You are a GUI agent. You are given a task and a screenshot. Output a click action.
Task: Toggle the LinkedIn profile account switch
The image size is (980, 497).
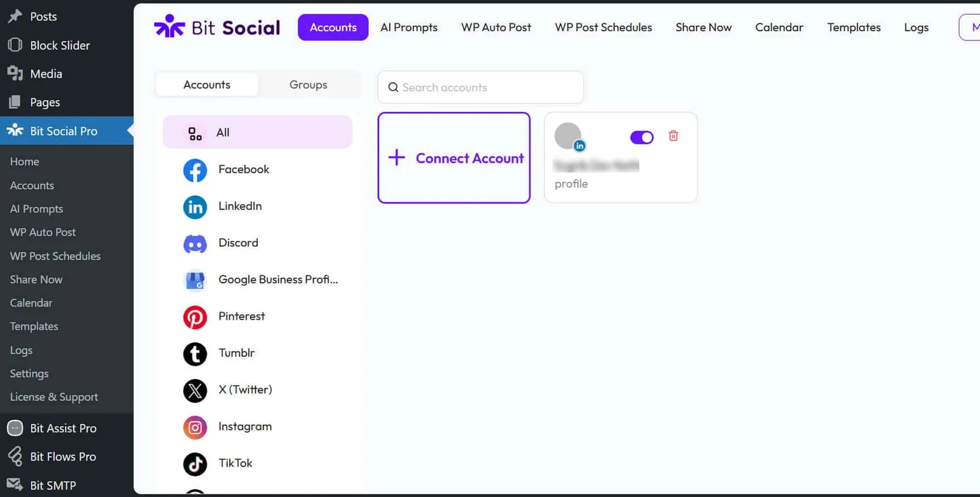tap(642, 137)
